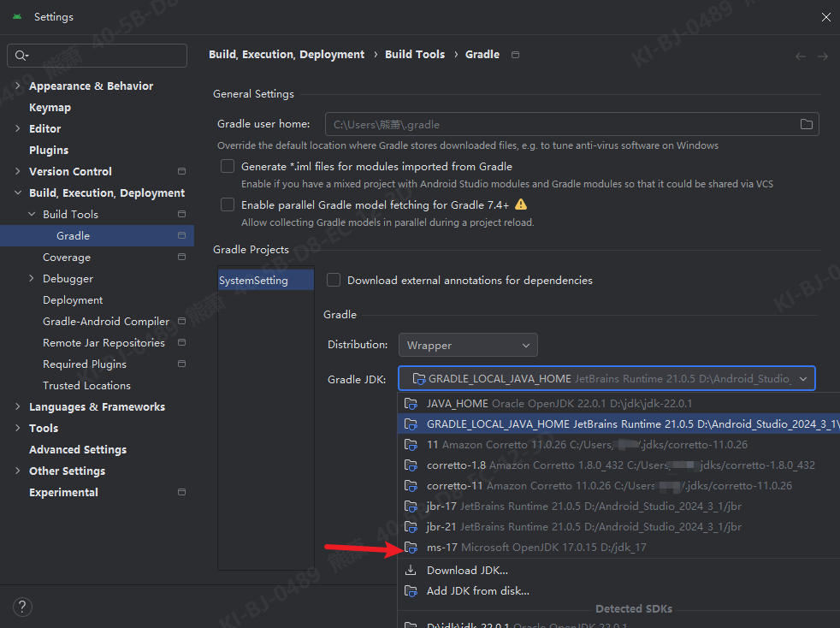Open the Distribution dropdown showing Wrapper
The image size is (840, 628).
(468, 345)
